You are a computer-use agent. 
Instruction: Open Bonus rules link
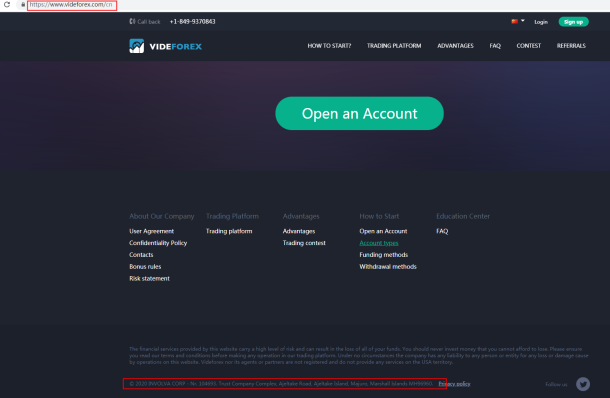[145, 267]
